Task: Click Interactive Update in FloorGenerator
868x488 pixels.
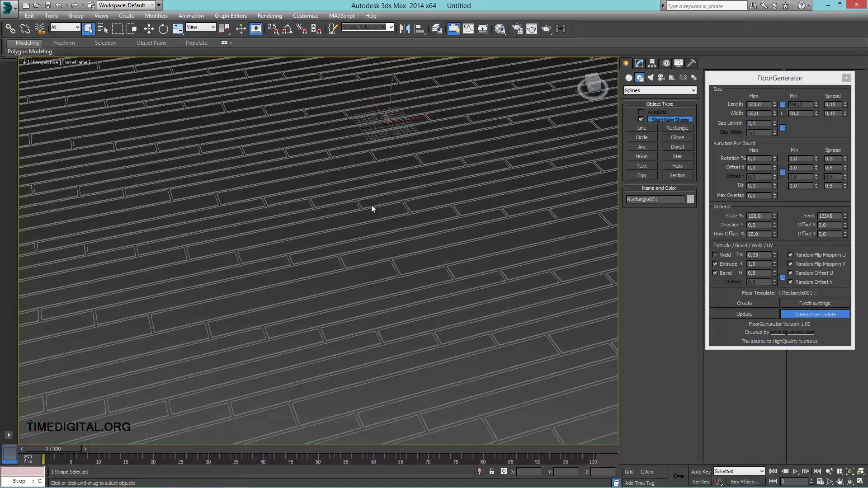Action: coord(815,314)
